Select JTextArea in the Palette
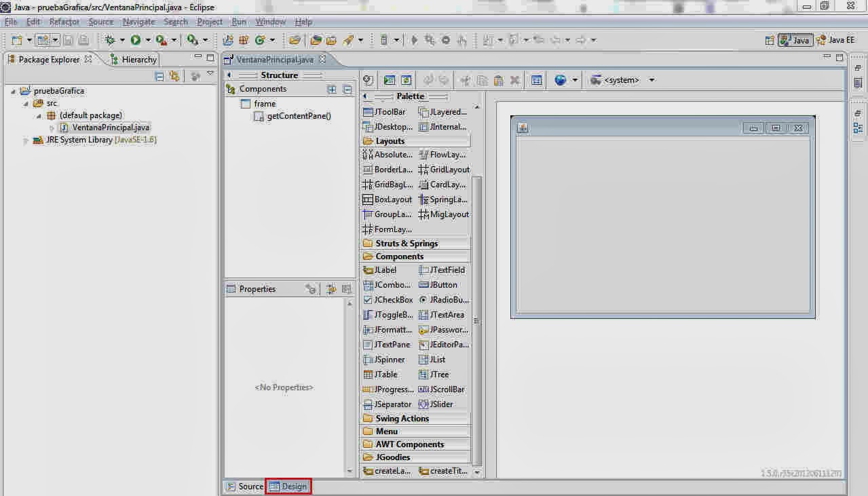 [x=442, y=315]
